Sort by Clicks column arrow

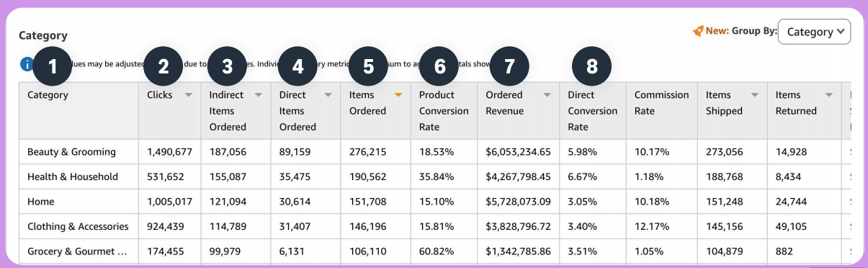click(x=189, y=95)
